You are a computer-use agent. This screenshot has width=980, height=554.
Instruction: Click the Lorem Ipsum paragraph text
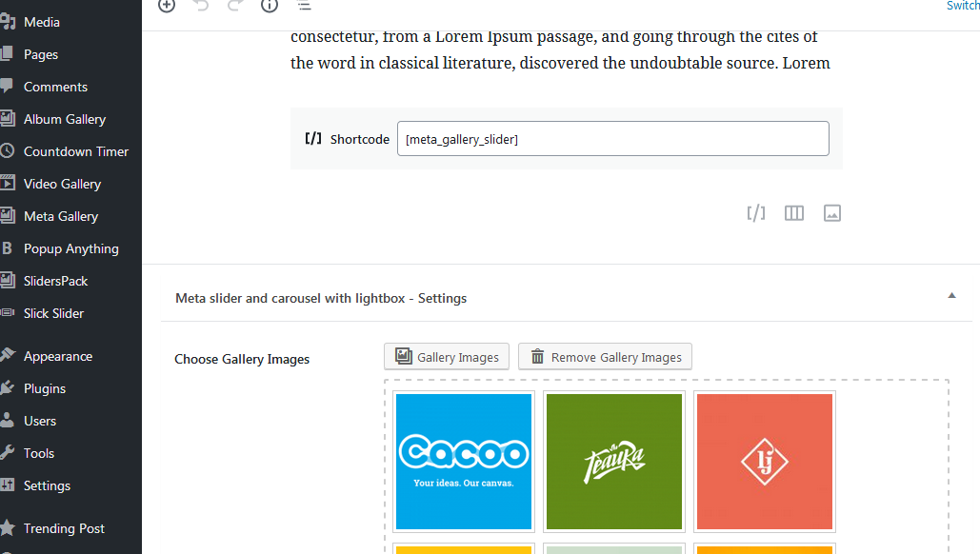point(560,49)
